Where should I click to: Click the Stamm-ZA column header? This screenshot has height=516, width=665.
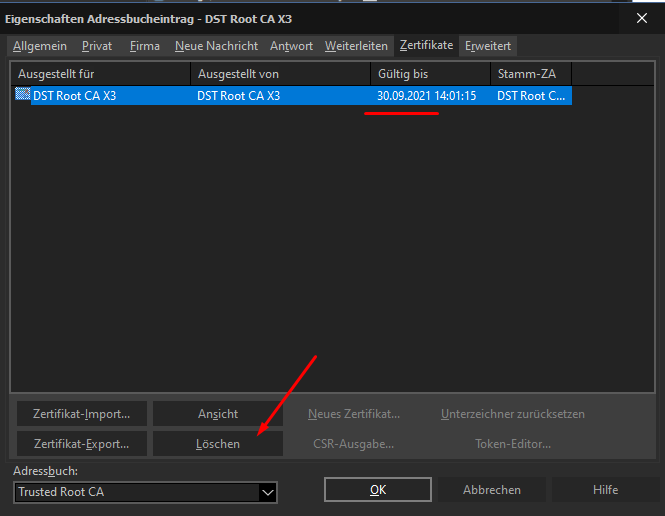[x=531, y=74]
